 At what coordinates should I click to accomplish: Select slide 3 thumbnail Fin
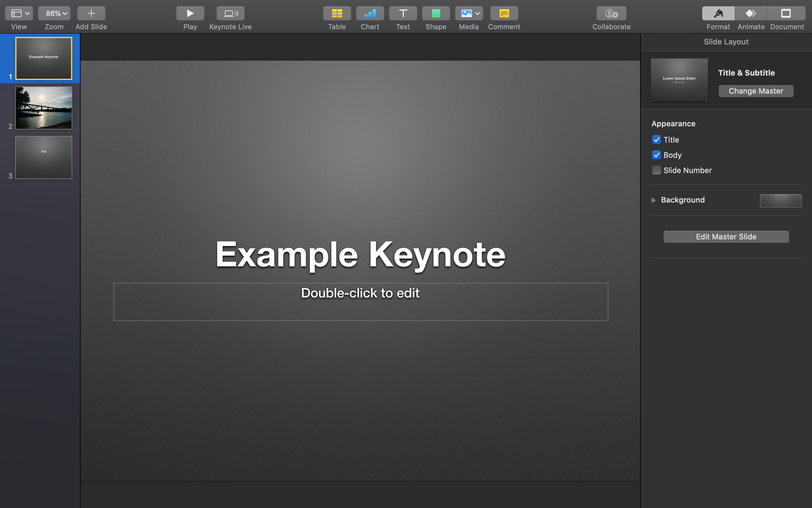[44, 157]
